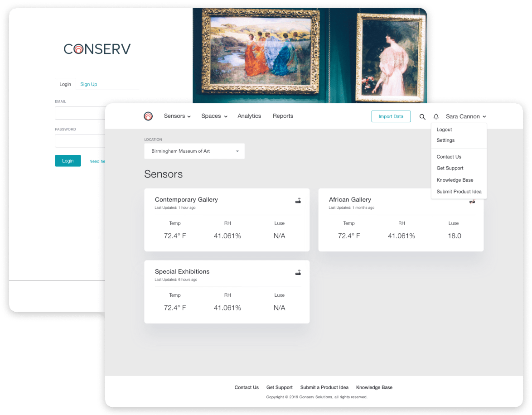Click the Contemporary Gallery N/A Luxe value

click(279, 236)
